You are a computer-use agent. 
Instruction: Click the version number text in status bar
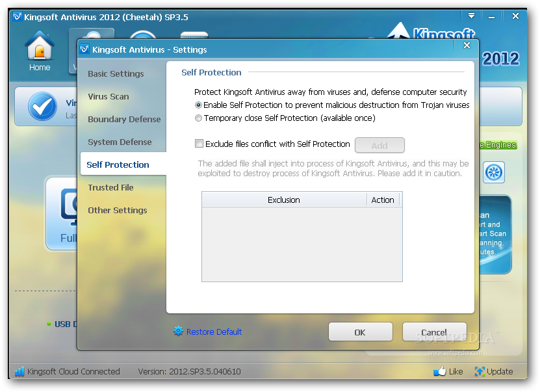(189, 371)
